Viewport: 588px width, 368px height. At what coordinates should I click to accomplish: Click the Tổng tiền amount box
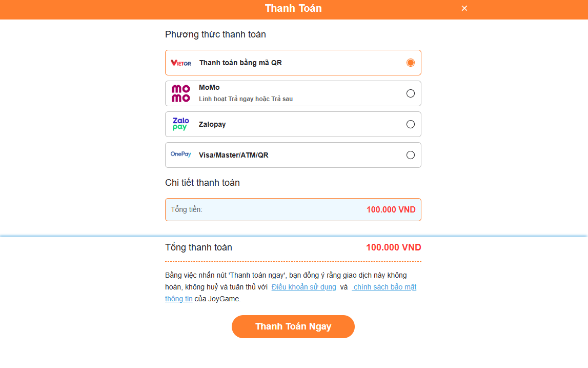pos(293,209)
